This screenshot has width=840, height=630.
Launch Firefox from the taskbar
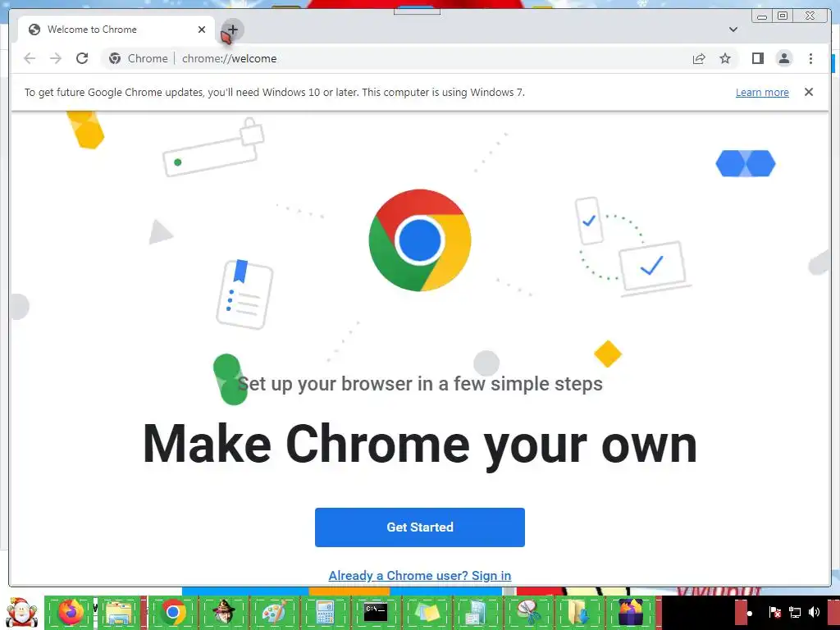click(x=71, y=612)
